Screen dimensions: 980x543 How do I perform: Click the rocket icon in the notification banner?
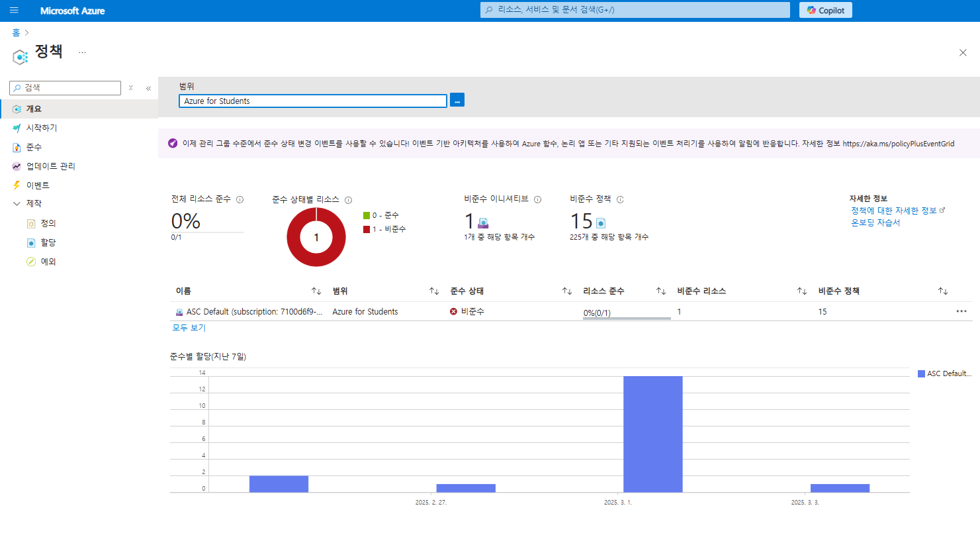tap(173, 143)
